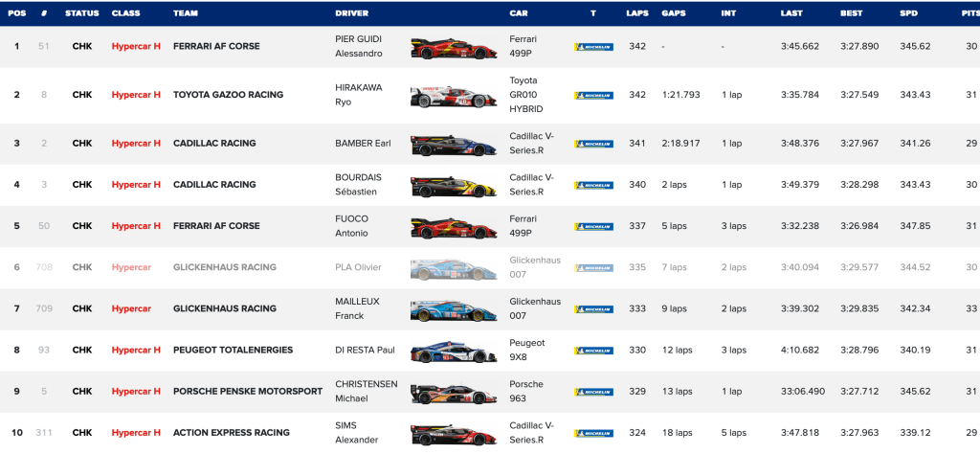Click car name Porsche 963

click(x=526, y=391)
